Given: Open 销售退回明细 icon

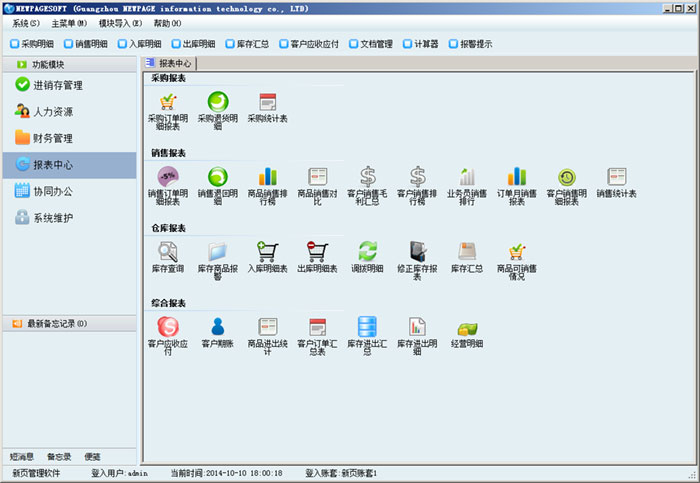Looking at the screenshot, I should pyautogui.click(x=218, y=177).
